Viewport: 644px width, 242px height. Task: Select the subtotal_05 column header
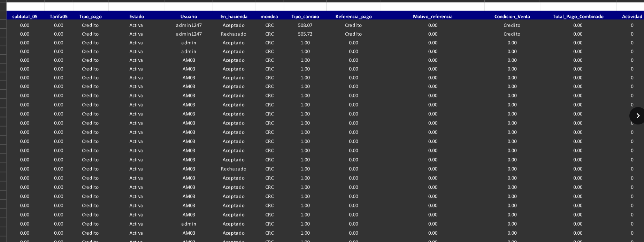pyautogui.click(x=25, y=16)
